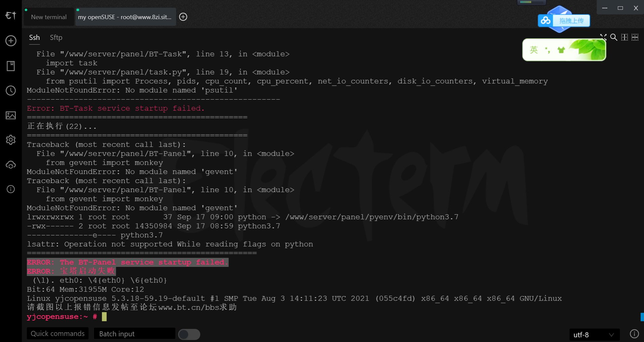Open terminal search magnifier icon
This screenshot has height=342, width=644.
[614, 37]
